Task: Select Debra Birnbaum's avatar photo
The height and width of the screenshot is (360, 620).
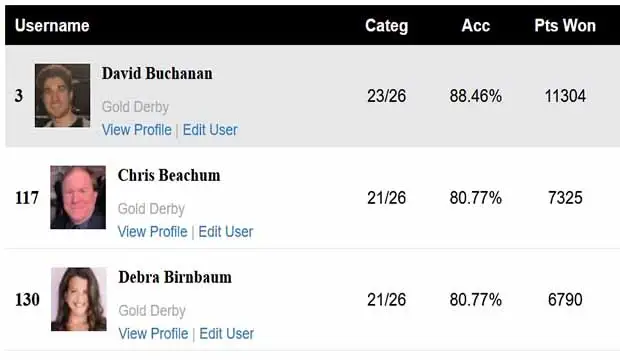Action: point(79,299)
